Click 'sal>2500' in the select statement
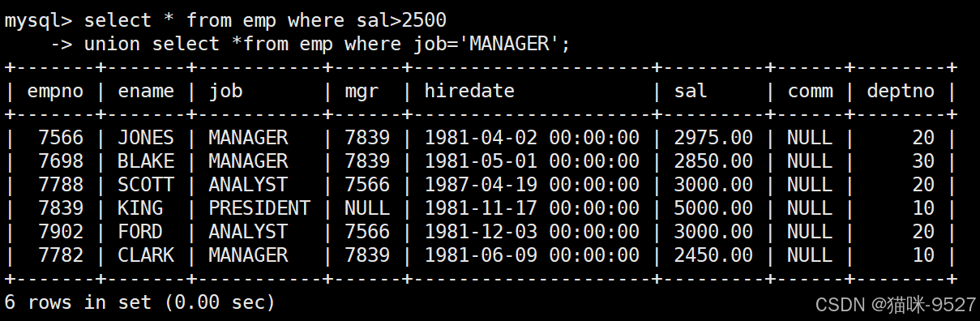 [x=401, y=20]
